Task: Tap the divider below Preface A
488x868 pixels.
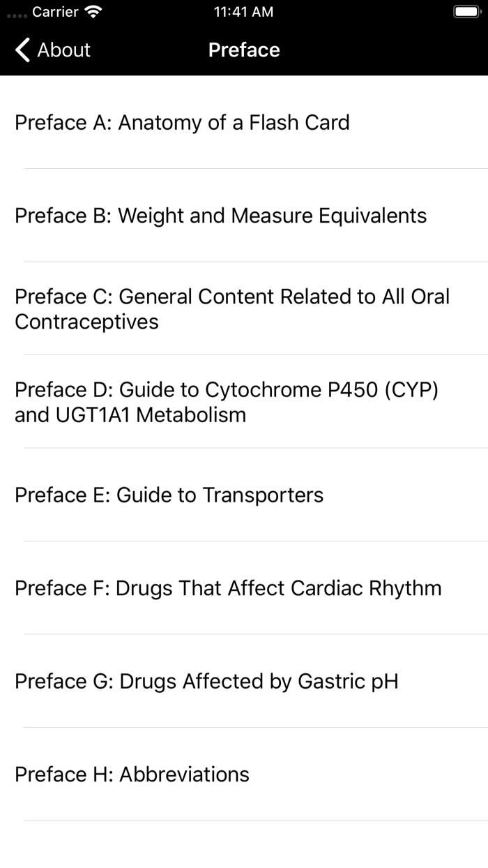Action: [x=256, y=169]
